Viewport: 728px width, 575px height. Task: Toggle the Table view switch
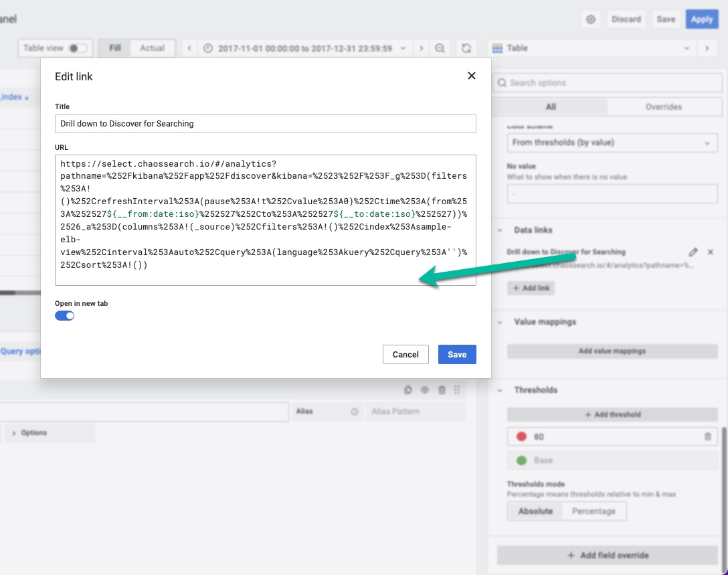(78, 48)
